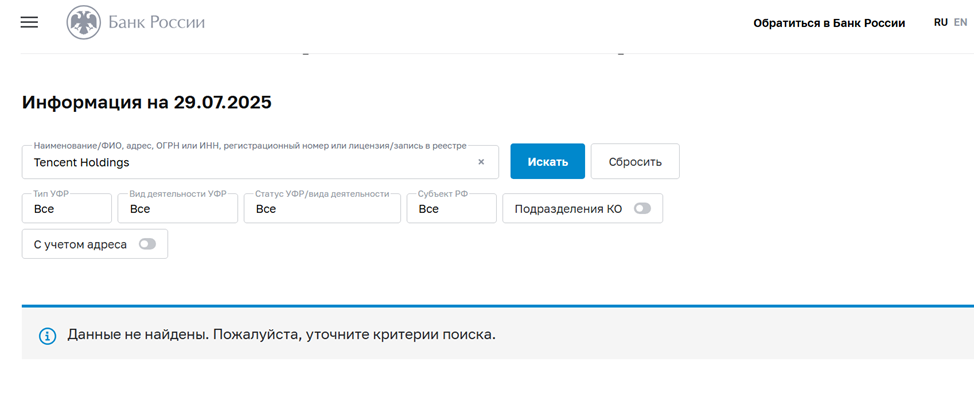Open the Субъект РФ dropdown
This screenshot has height=393, width=974.
pos(452,209)
